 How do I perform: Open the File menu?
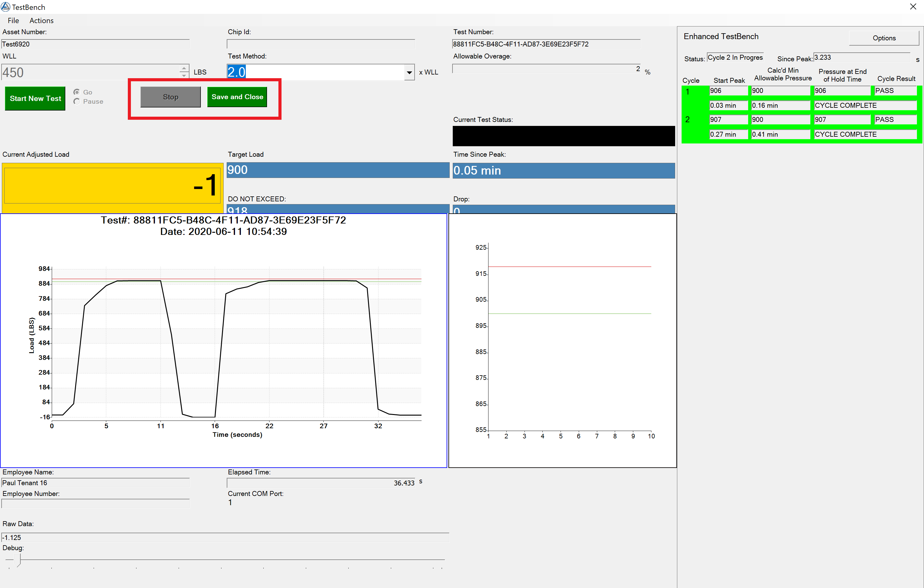click(13, 20)
